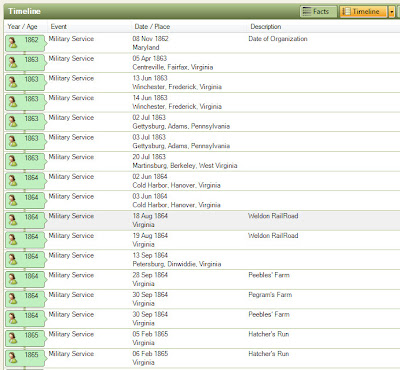Click the 03 Jun 1864 date
Image resolution: width=400 pixels, height=370 pixels.
[150, 196]
